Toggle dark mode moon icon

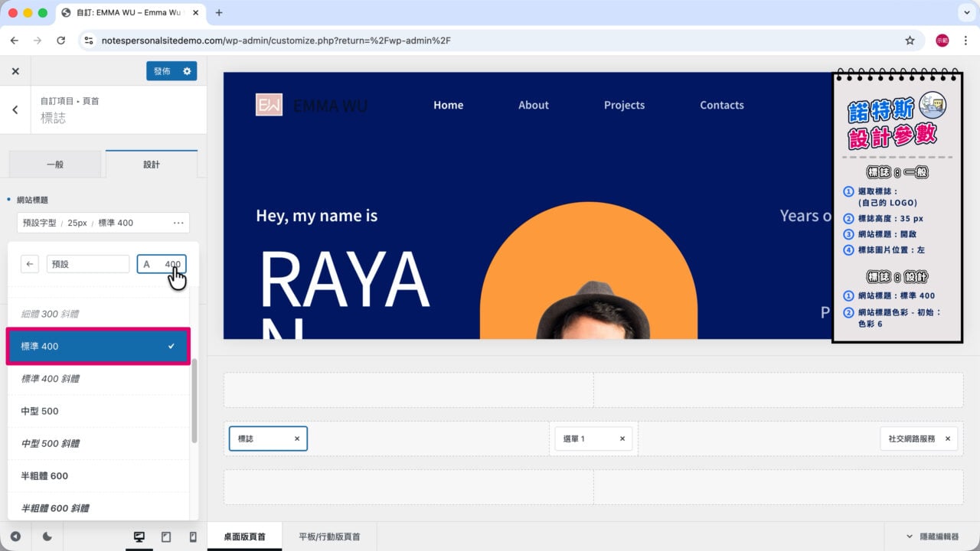[x=47, y=537]
